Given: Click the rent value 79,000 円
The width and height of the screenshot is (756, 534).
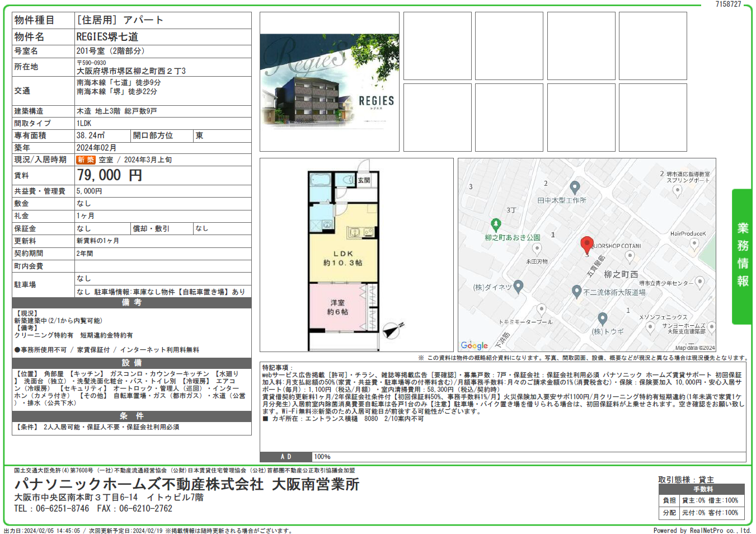Looking at the screenshot, I should point(110,175).
